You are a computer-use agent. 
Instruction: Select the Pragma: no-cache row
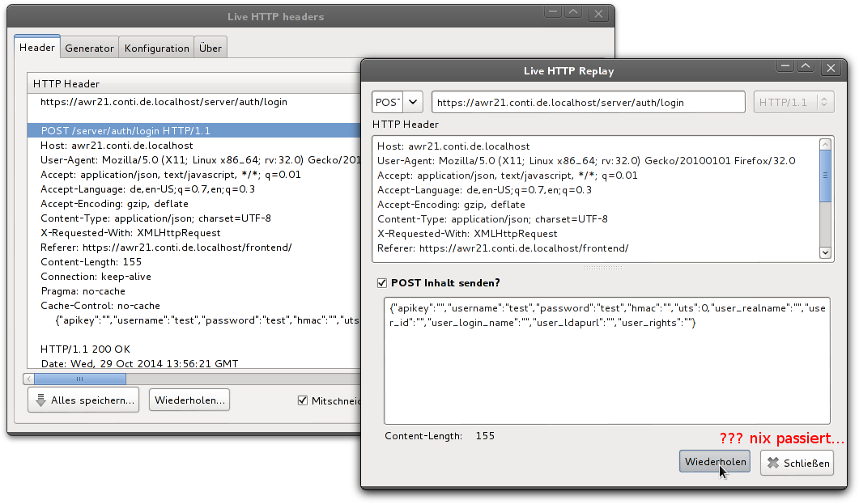click(x=194, y=291)
